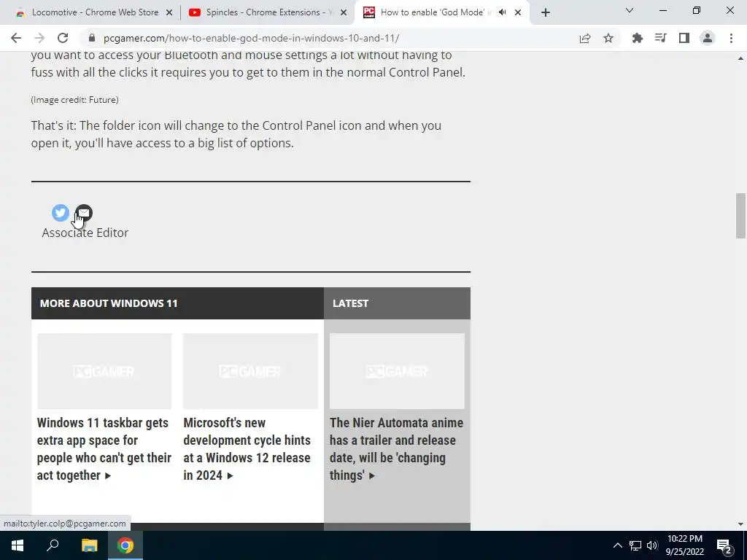The image size is (747, 560).
Task: Switch to Locomotive Chrome Web Store tab
Action: (x=93, y=12)
